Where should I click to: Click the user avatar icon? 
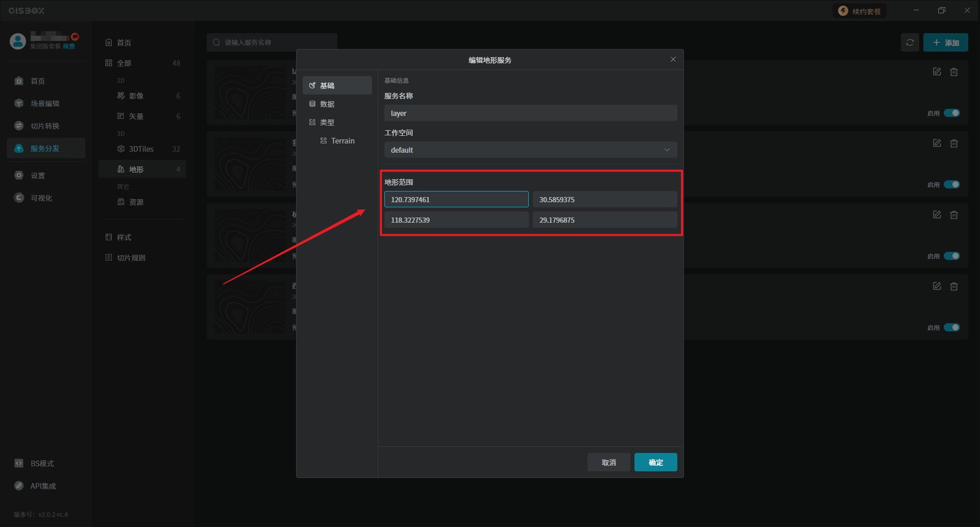pyautogui.click(x=18, y=41)
